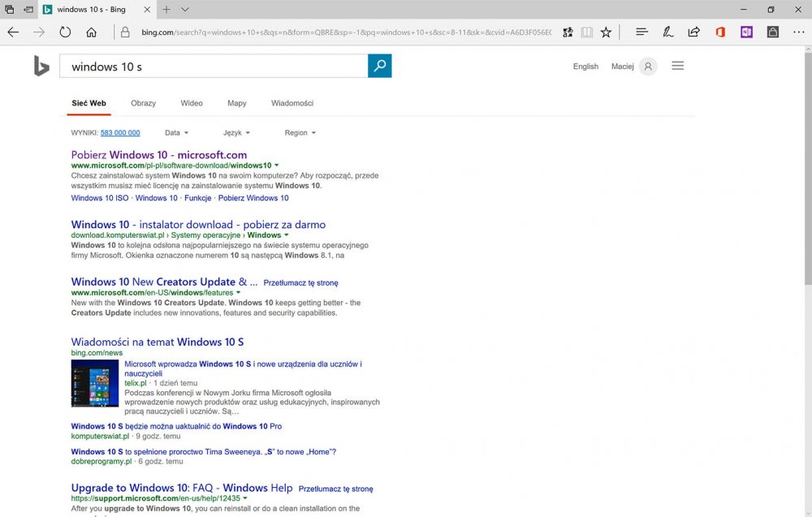Click the bing.com/news source link
The width and height of the screenshot is (812, 517).
click(97, 353)
